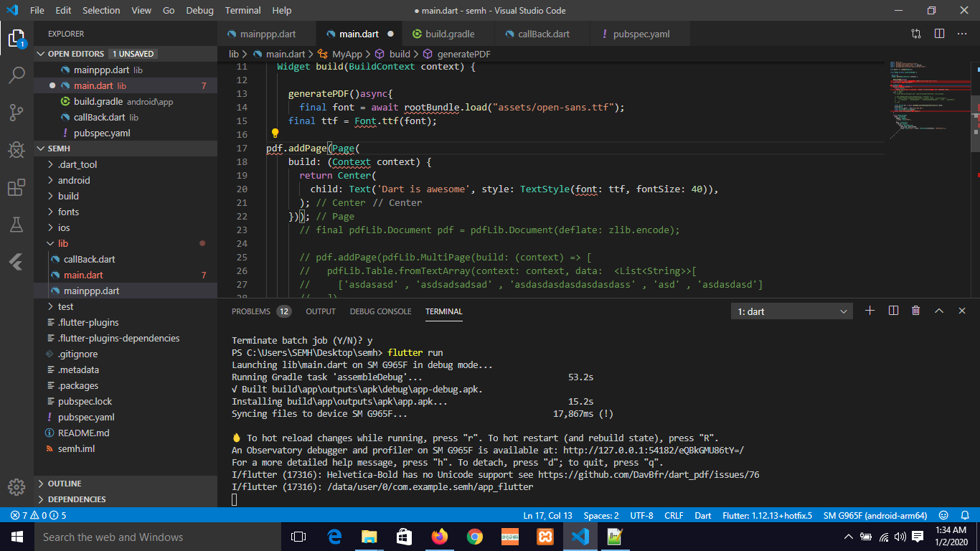Screen dimensions: 980x551
Task: Show the Debug Console tab
Action: [381, 311]
